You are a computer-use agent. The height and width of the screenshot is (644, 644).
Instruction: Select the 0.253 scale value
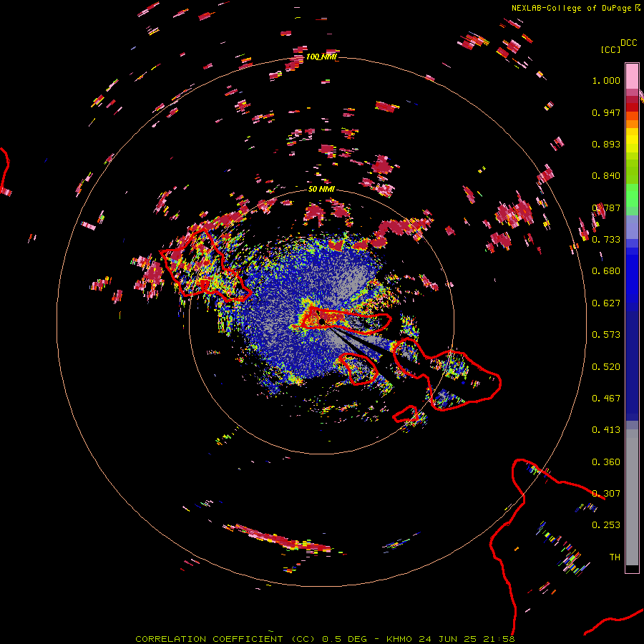[x=606, y=525]
